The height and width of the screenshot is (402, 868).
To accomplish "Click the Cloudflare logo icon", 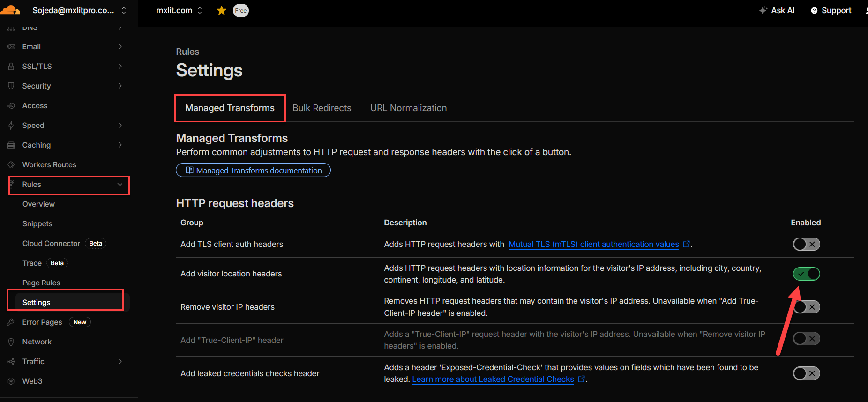I will coord(10,10).
